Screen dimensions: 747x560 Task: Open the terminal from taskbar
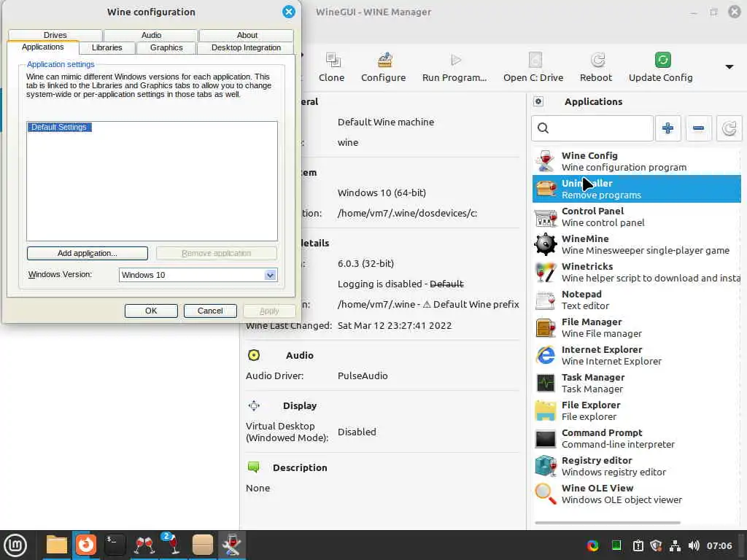(x=115, y=545)
